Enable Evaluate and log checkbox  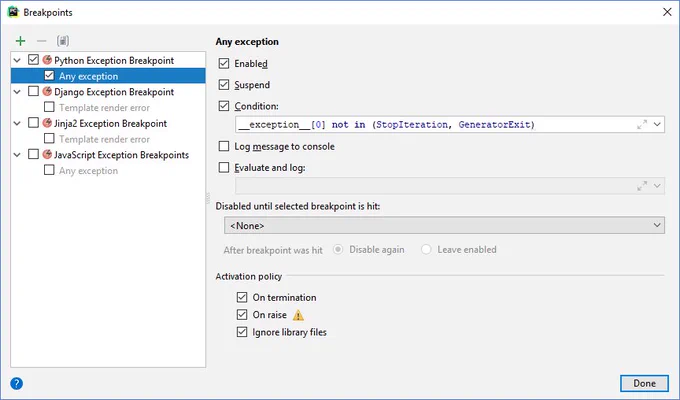[x=224, y=167]
